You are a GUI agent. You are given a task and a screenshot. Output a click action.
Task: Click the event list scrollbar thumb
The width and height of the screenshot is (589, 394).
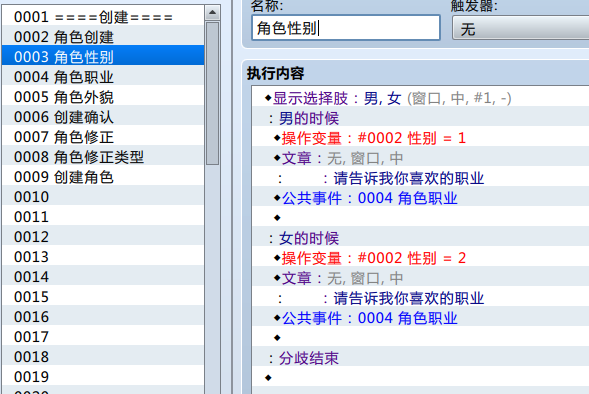point(212,93)
